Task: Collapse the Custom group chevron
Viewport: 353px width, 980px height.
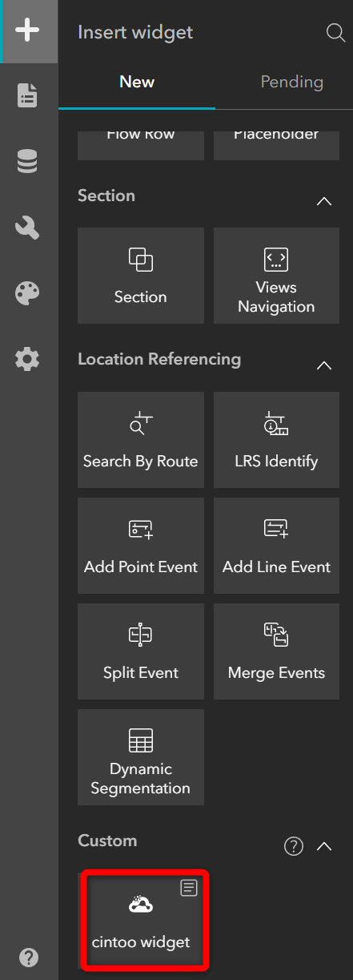Action: coord(324,845)
